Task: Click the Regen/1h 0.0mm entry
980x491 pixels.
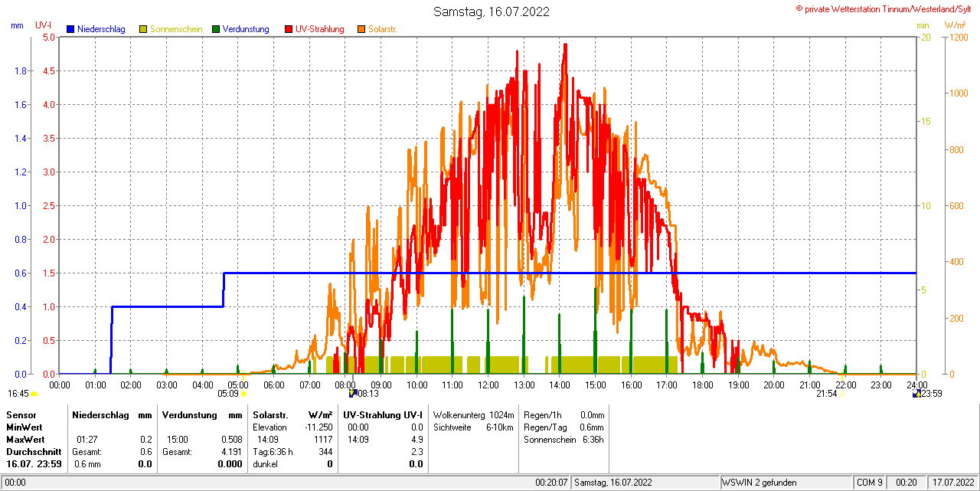Action: 563,414
